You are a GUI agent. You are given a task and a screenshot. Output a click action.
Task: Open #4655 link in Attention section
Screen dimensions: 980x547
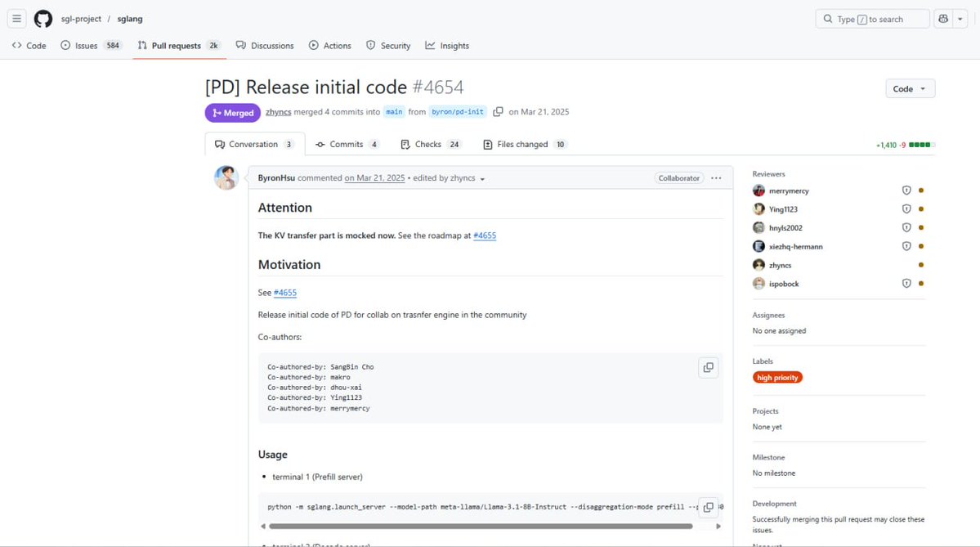[x=485, y=235]
